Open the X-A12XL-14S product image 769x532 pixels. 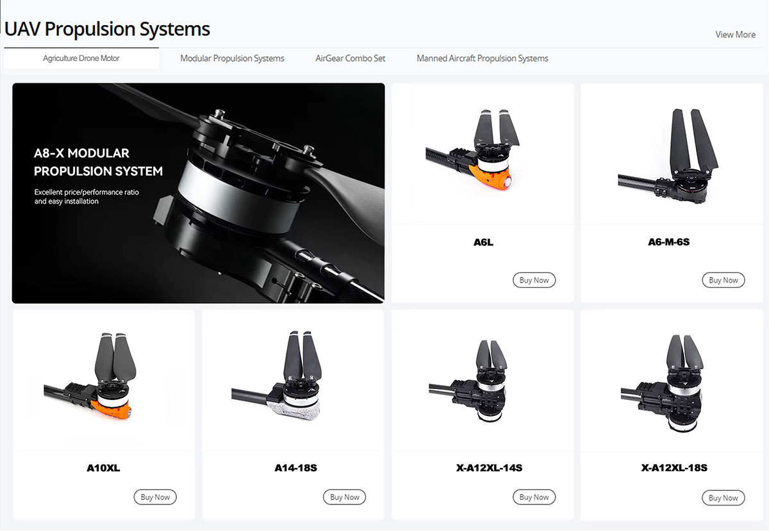click(483, 379)
